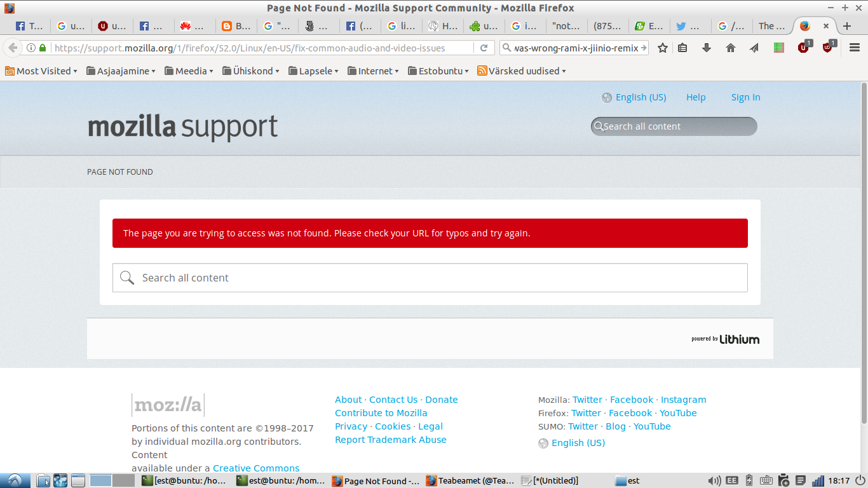Click the on-screen keyboard tray icon
Screen dimensions: 868x488
point(766,480)
